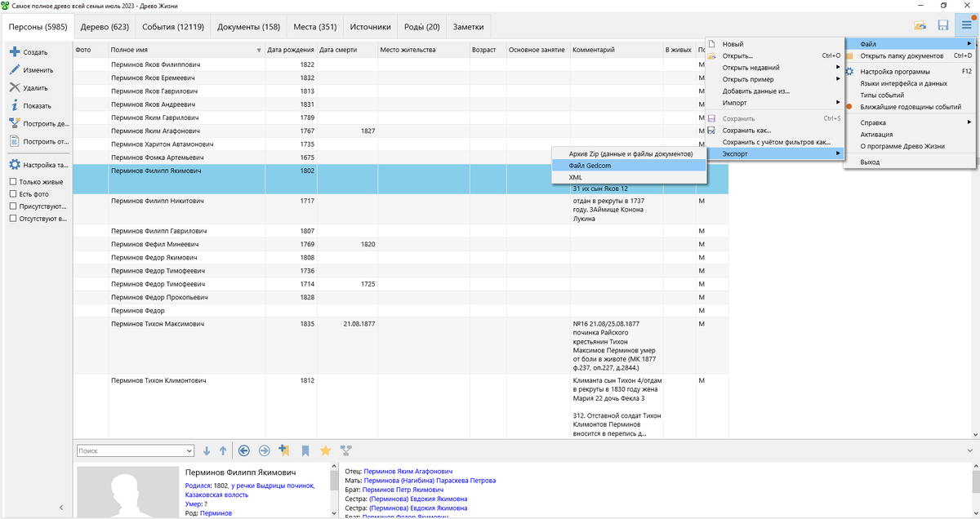Enable the Только живые checkbox
The image size is (980, 519).
(x=12, y=182)
